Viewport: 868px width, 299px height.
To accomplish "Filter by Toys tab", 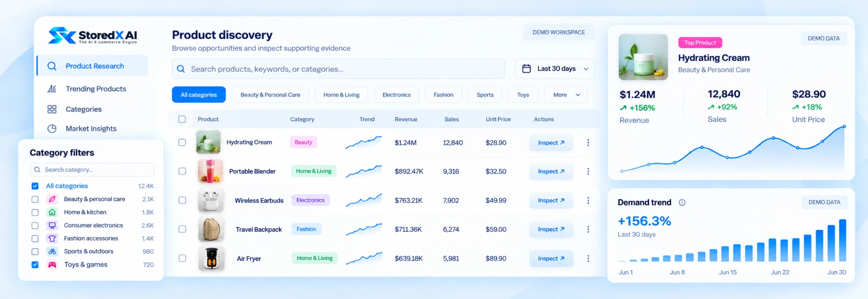I will coord(523,95).
